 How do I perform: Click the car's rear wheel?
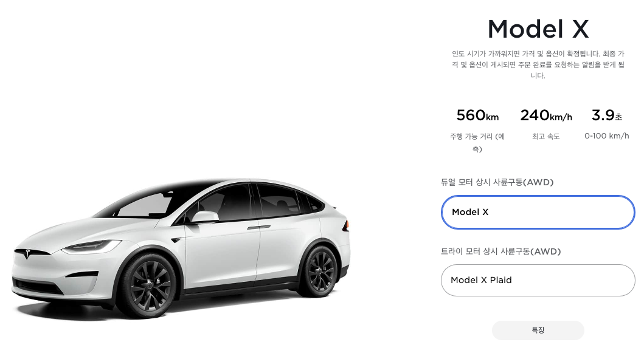point(320,271)
